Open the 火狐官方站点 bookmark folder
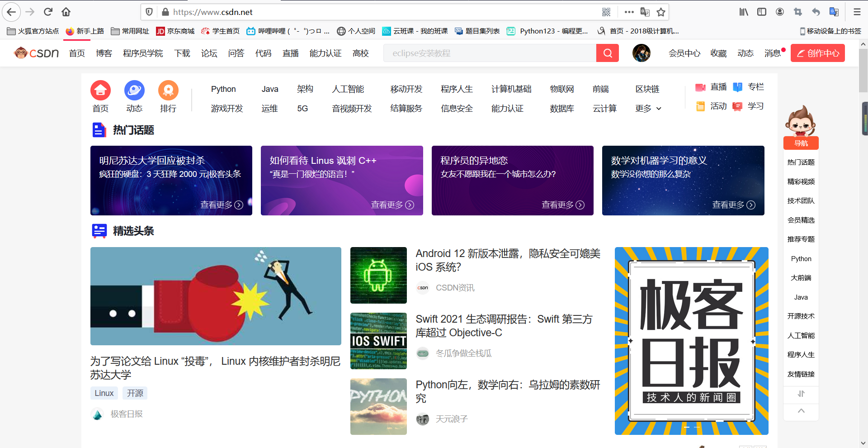 33,31
